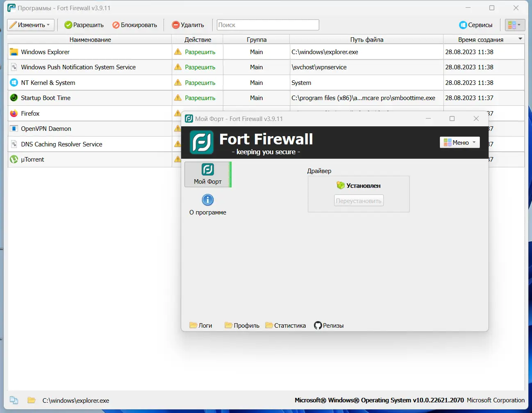Expand the view options dropdown beside Сервисы
Viewport: 532px width, 413px height.
pos(515,25)
